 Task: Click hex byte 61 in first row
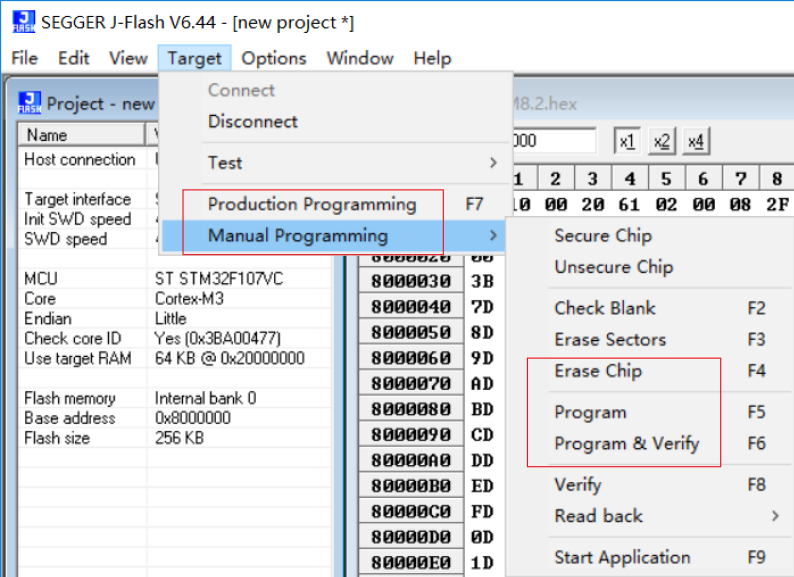point(629,204)
